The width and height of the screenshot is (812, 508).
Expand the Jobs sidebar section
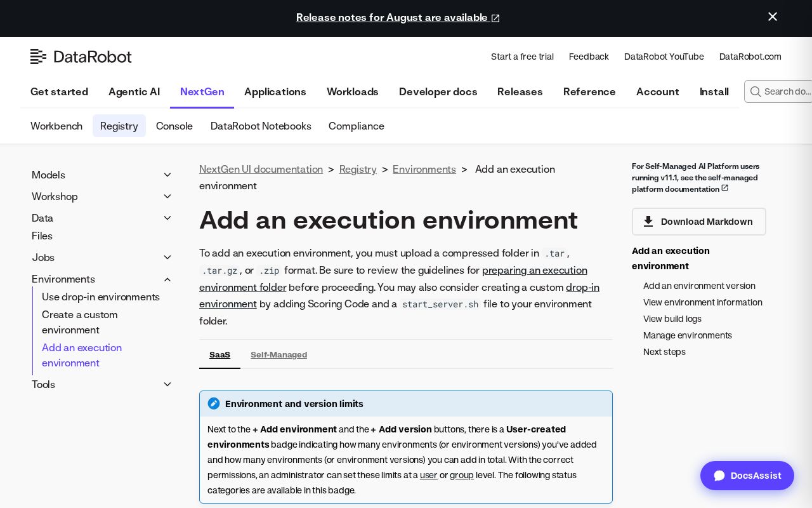[167, 258]
